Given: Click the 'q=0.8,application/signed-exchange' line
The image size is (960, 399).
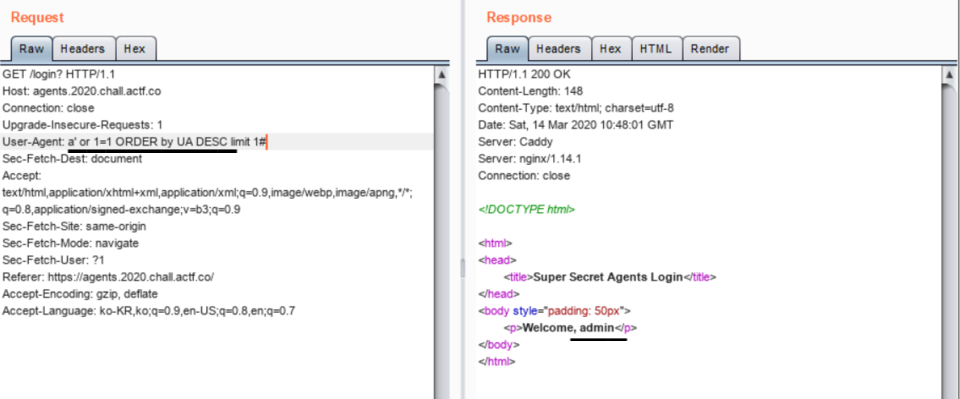Looking at the screenshot, I should 121,209.
